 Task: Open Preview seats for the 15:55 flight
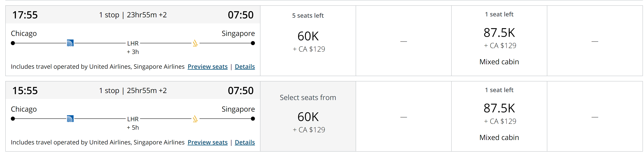click(208, 142)
